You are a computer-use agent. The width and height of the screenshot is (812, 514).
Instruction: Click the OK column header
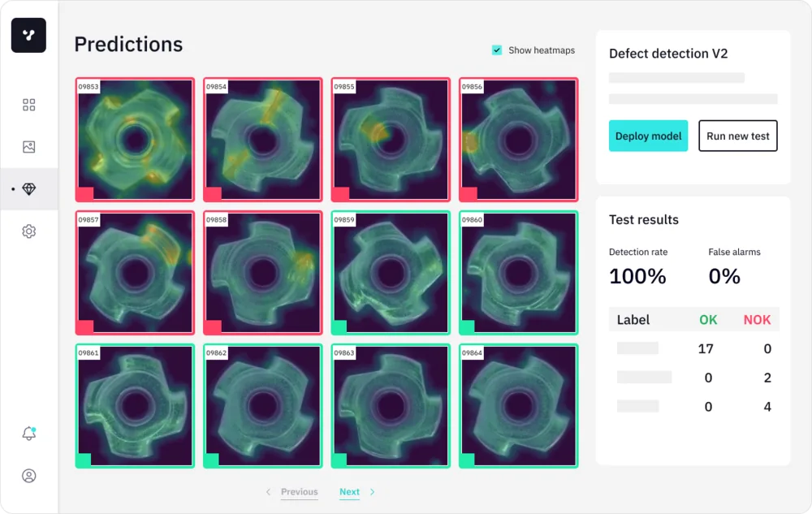(708, 320)
